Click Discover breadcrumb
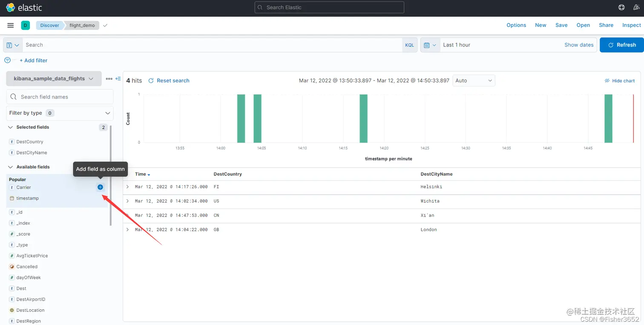This screenshot has width=644, height=325. 50,26
